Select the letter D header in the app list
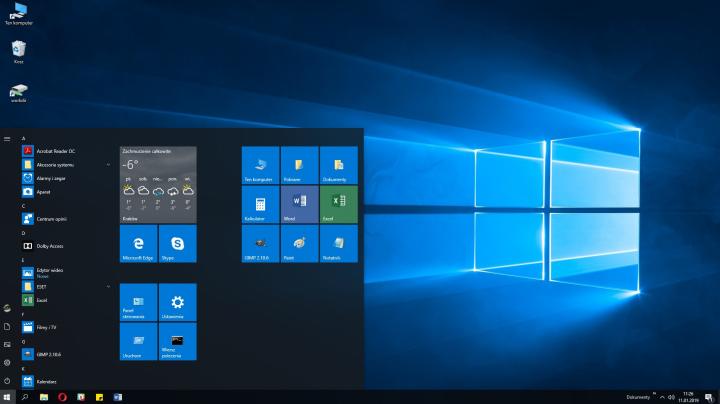Viewport: 720px width, 404px height. click(23, 233)
